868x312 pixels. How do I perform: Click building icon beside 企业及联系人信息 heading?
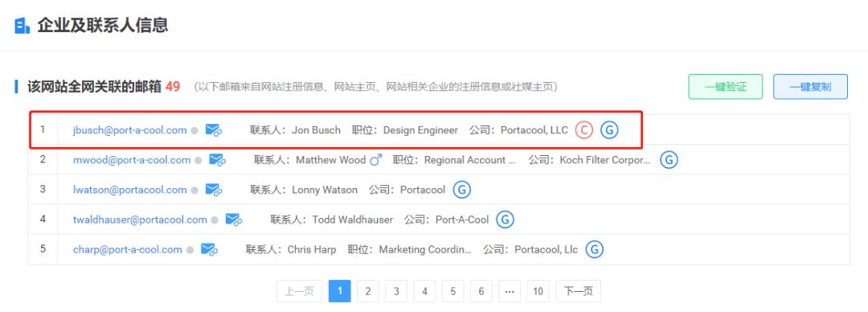23,26
